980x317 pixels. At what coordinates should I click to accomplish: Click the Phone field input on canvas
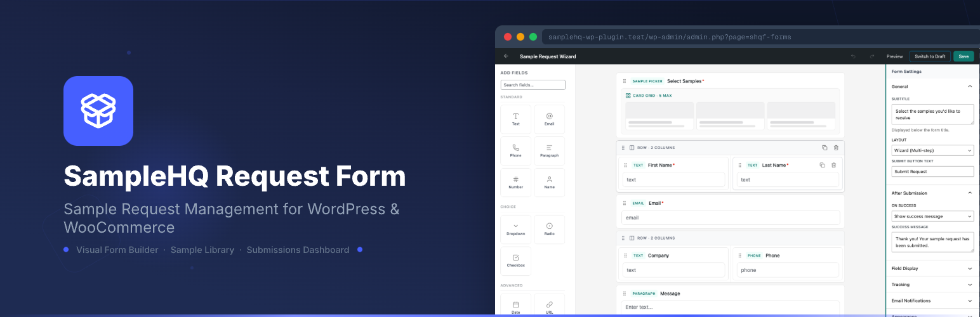pos(788,270)
